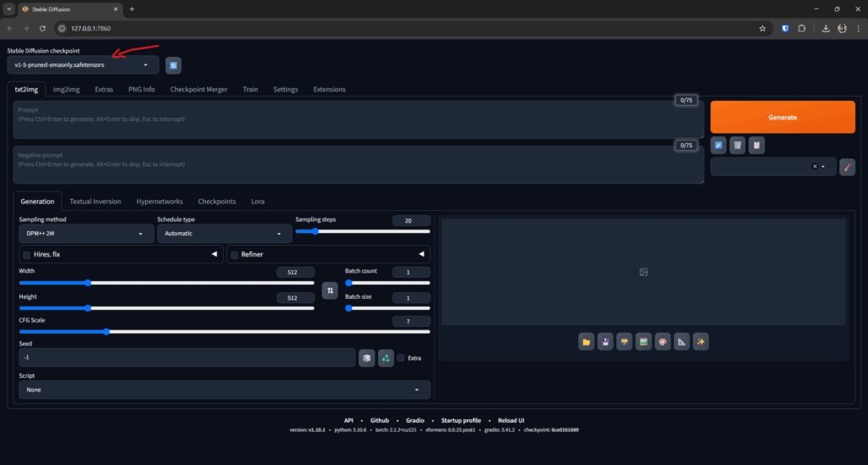Tick the Extra seed checkbox
The width and height of the screenshot is (868, 465).
(x=401, y=357)
